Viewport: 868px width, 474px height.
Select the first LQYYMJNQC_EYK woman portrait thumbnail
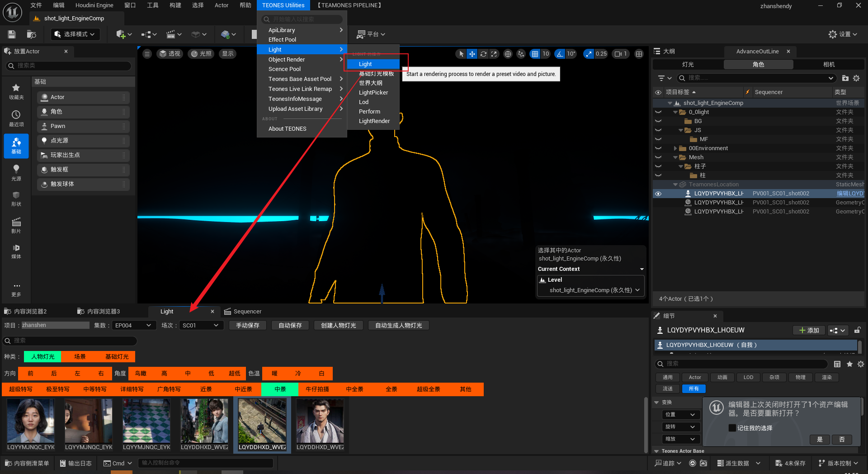[31, 421]
